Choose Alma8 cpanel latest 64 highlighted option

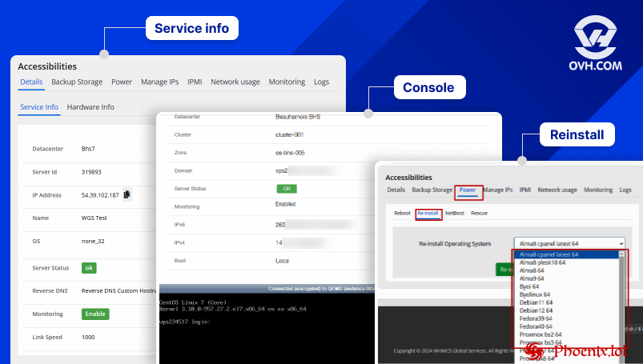[x=566, y=254]
